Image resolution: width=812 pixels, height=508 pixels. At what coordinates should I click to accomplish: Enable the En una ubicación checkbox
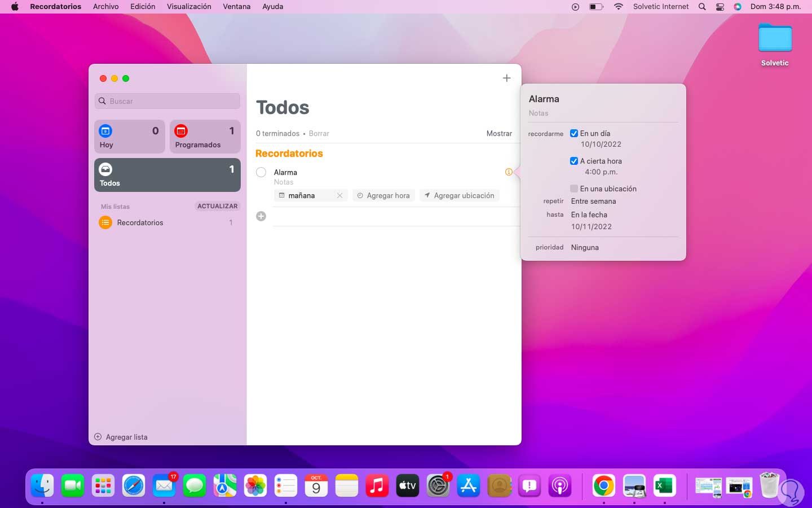[x=574, y=189]
